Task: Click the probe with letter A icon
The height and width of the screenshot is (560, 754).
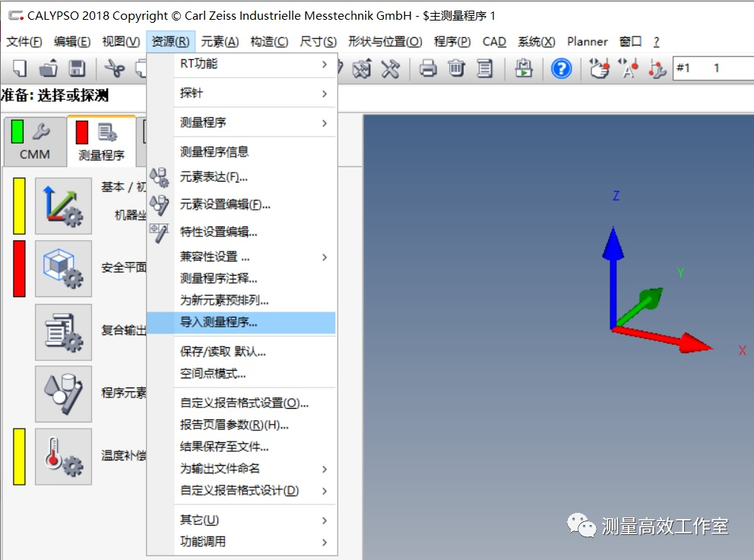Action: 628,68
